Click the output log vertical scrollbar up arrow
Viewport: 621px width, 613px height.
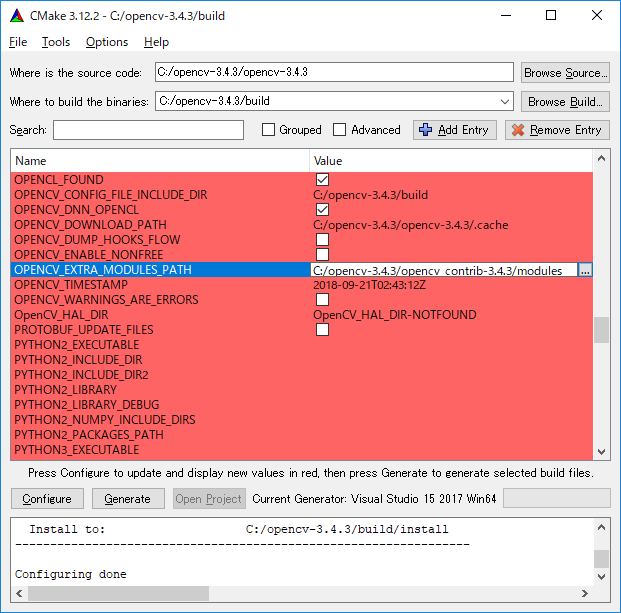pyautogui.click(x=601, y=527)
